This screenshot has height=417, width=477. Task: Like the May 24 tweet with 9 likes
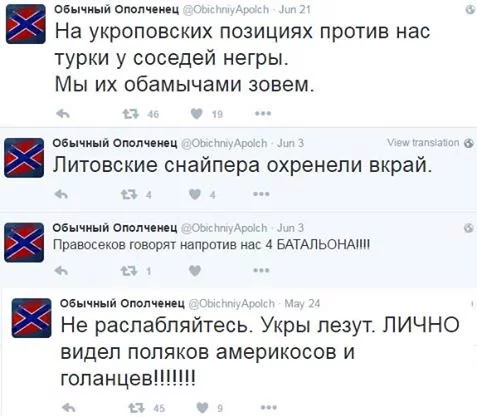(202, 407)
